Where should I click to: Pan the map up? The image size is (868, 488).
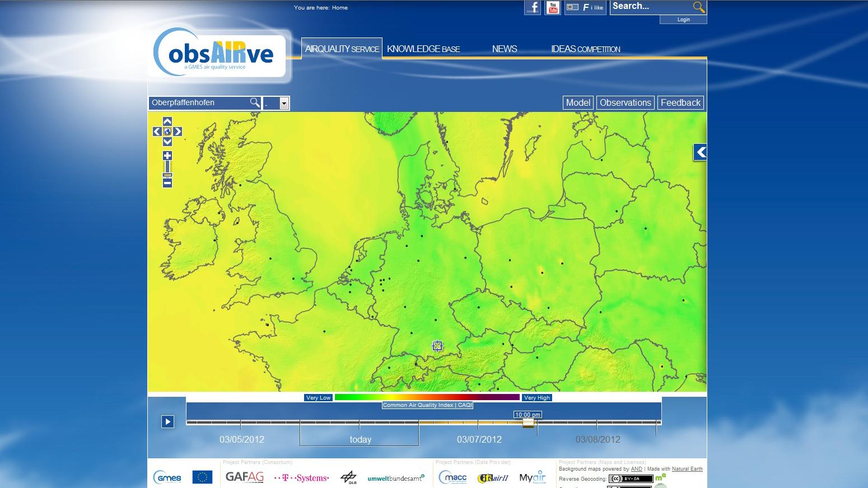pos(167,121)
